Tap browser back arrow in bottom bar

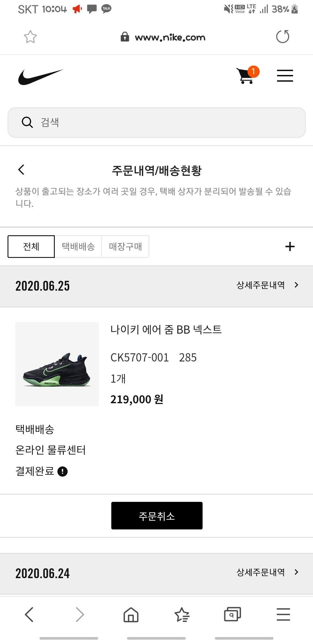point(29,614)
